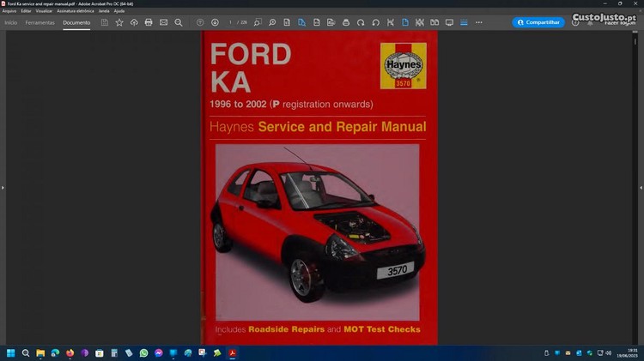Switch to the Ferramentas tab
644x361 pixels.
(40, 22)
